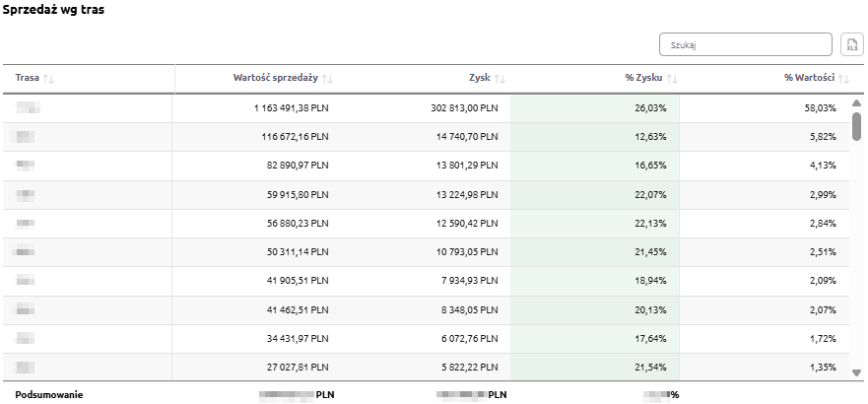Select the 14 740,70 PLN profit cell

(466, 137)
